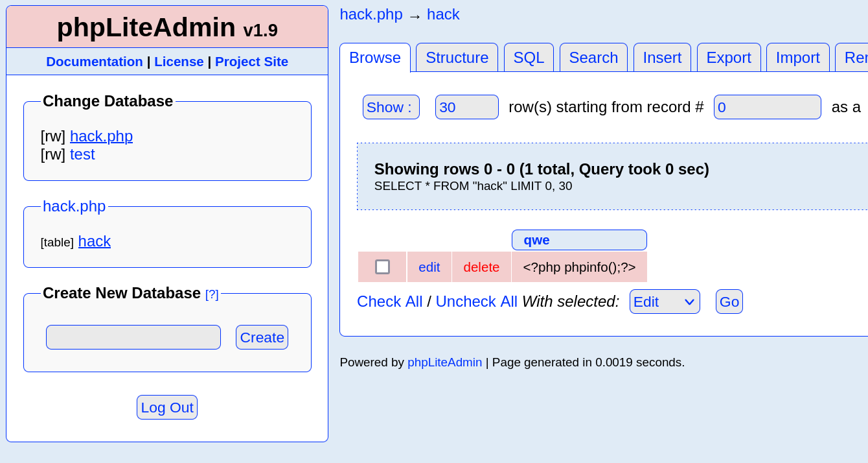Image resolution: width=868 pixels, height=463 pixels.
Task: Click Check All link
Action: point(390,302)
